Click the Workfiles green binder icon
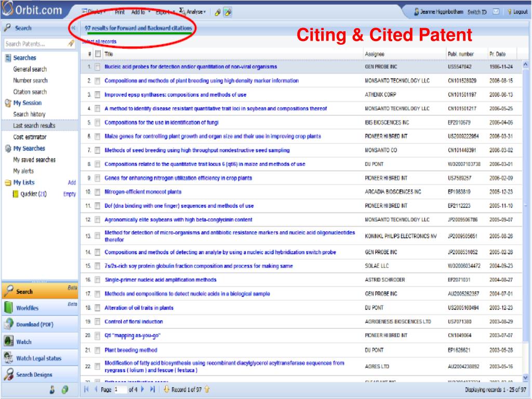The image size is (532, 399). coord(8,308)
